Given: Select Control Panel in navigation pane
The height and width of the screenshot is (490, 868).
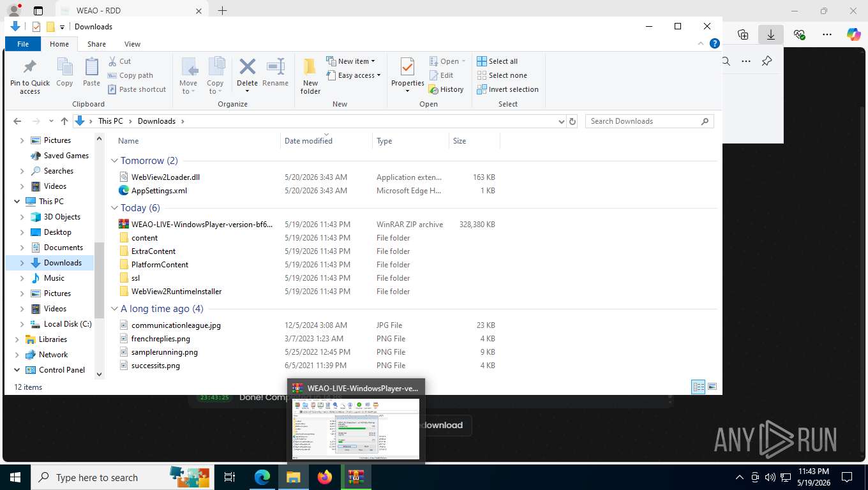Looking at the screenshot, I should 61,370.
